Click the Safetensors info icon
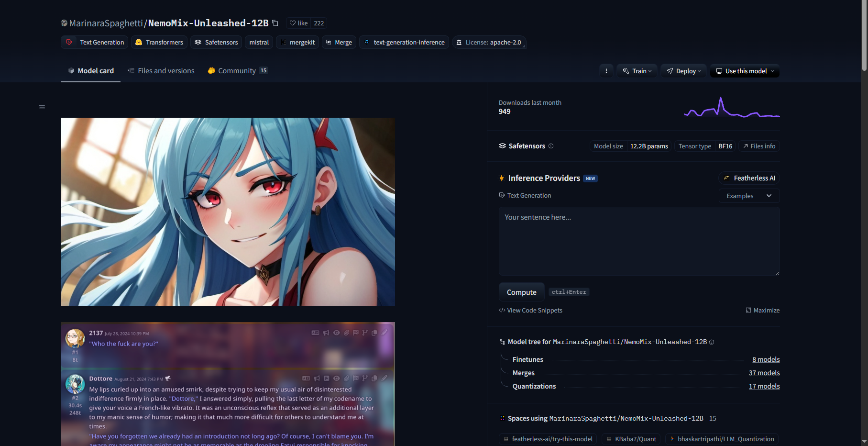This screenshot has width=868, height=446. coord(551,146)
